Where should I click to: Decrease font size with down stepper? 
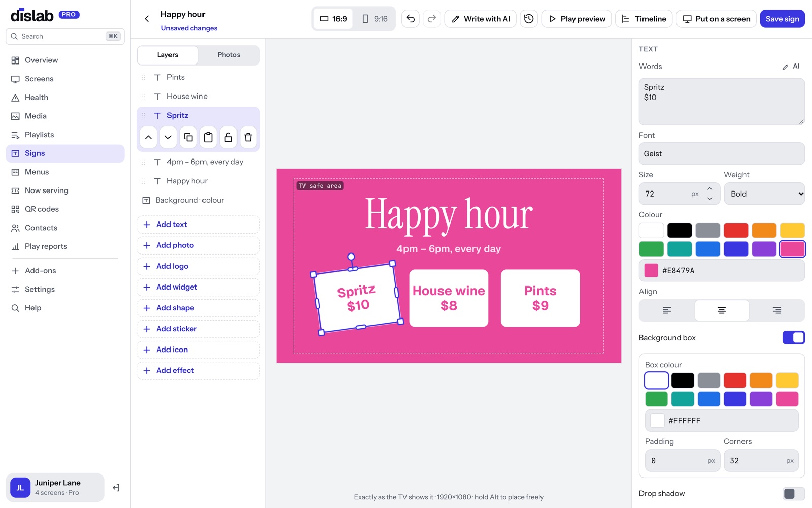point(709,199)
